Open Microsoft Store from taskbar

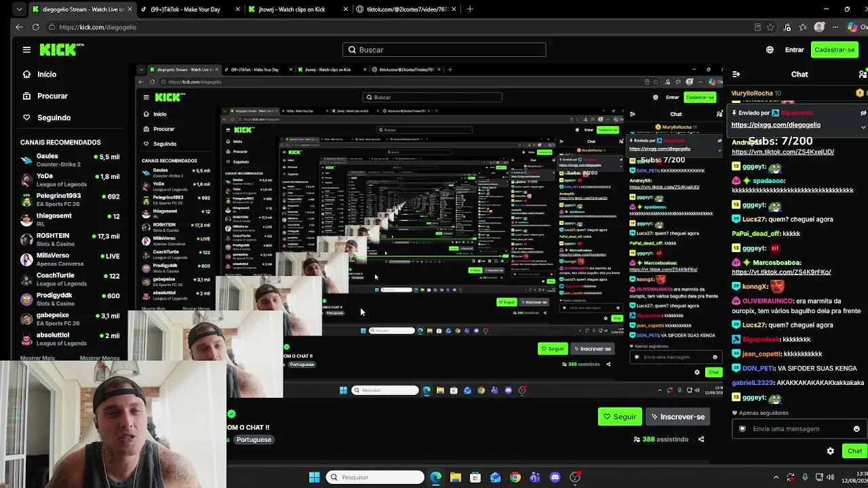click(x=475, y=477)
